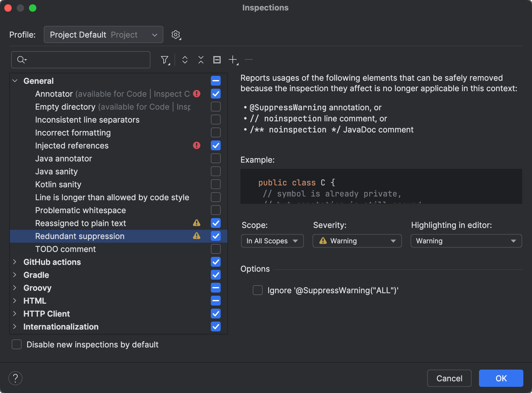Disable the Redundant suppression inspection
This screenshot has width=532, height=393.
click(x=215, y=236)
